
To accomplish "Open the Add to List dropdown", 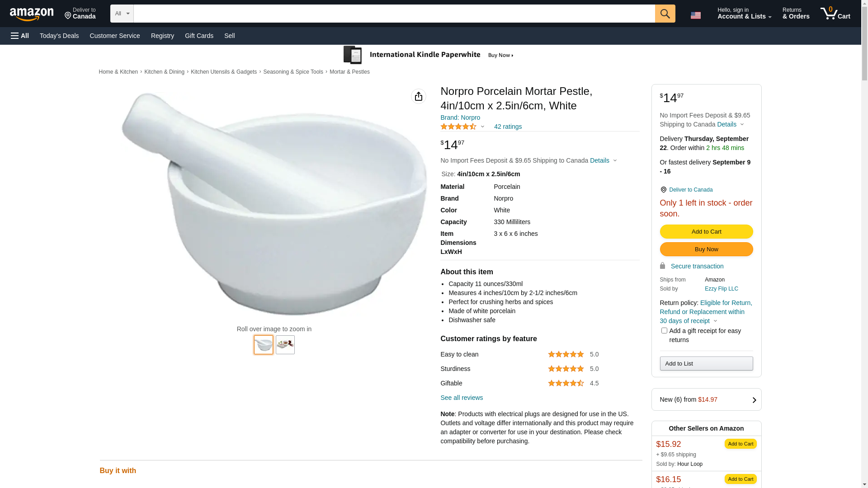I will (706, 363).
